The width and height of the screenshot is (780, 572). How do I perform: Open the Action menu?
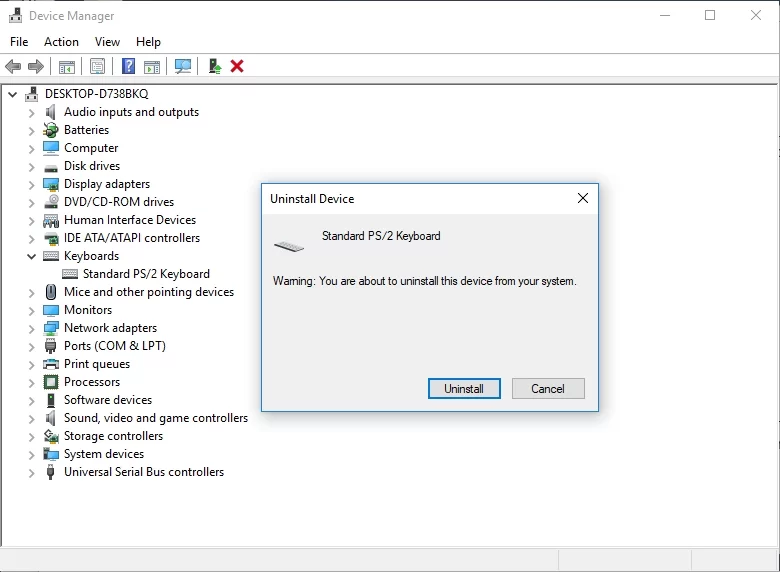pos(61,42)
